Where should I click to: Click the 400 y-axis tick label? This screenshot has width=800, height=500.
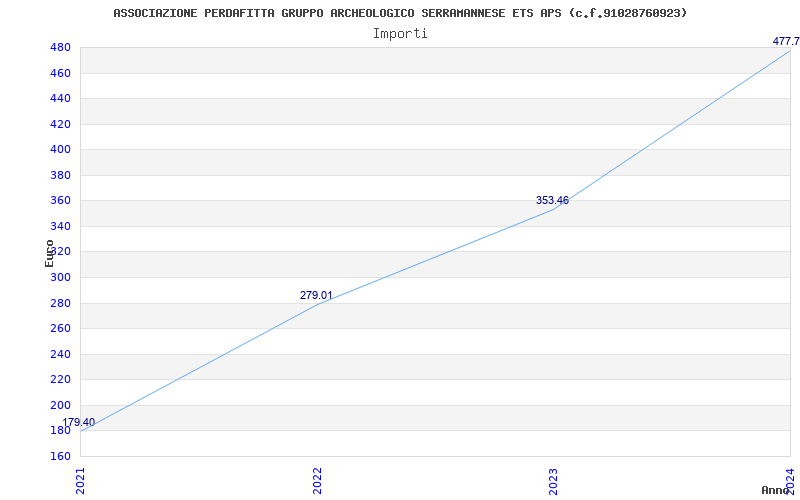(60, 150)
